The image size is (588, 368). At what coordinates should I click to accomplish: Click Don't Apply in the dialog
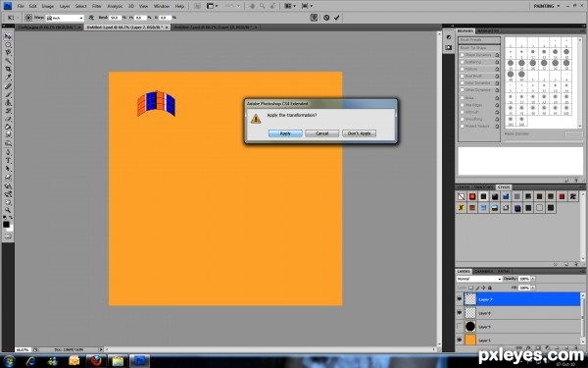(359, 133)
